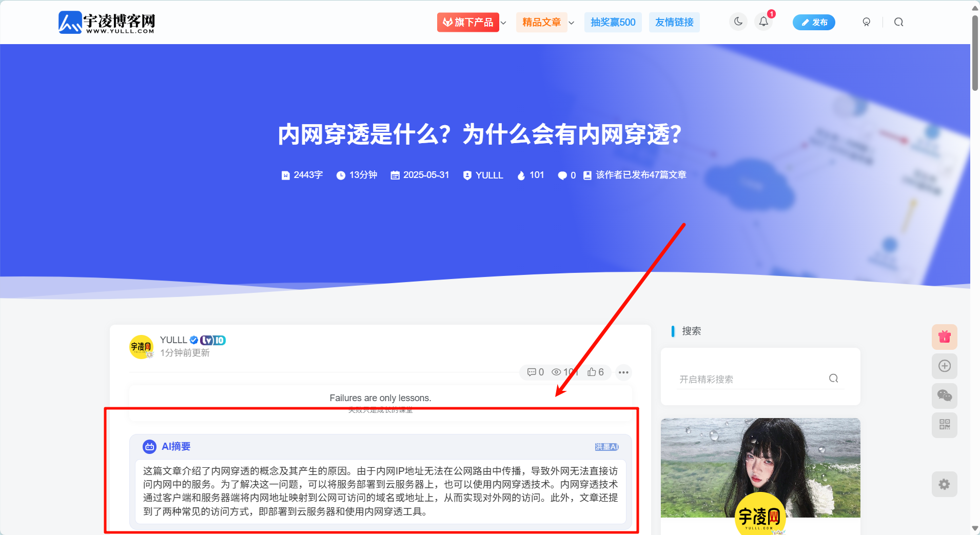The height and width of the screenshot is (535, 980).
Task: Open the user account icon in header
Action: [x=866, y=22]
